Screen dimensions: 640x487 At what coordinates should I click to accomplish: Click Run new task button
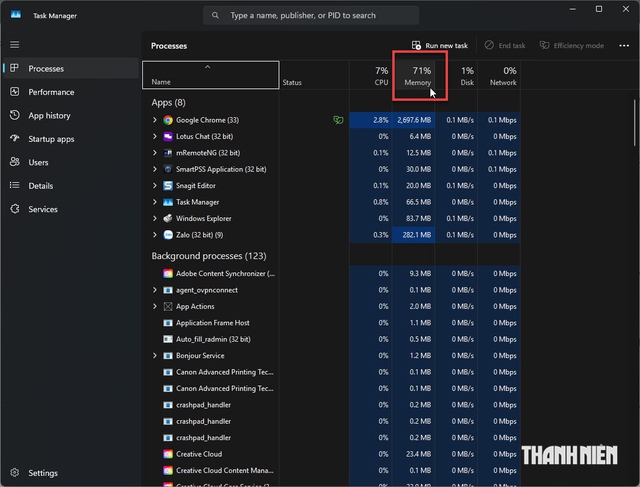point(440,45)
